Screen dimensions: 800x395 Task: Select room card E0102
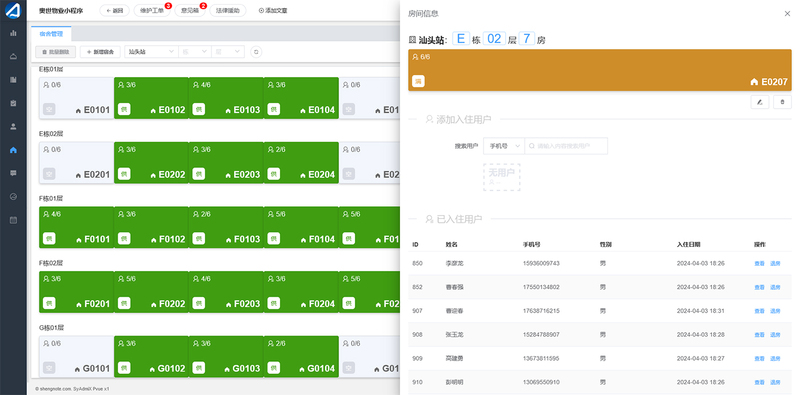152,98
